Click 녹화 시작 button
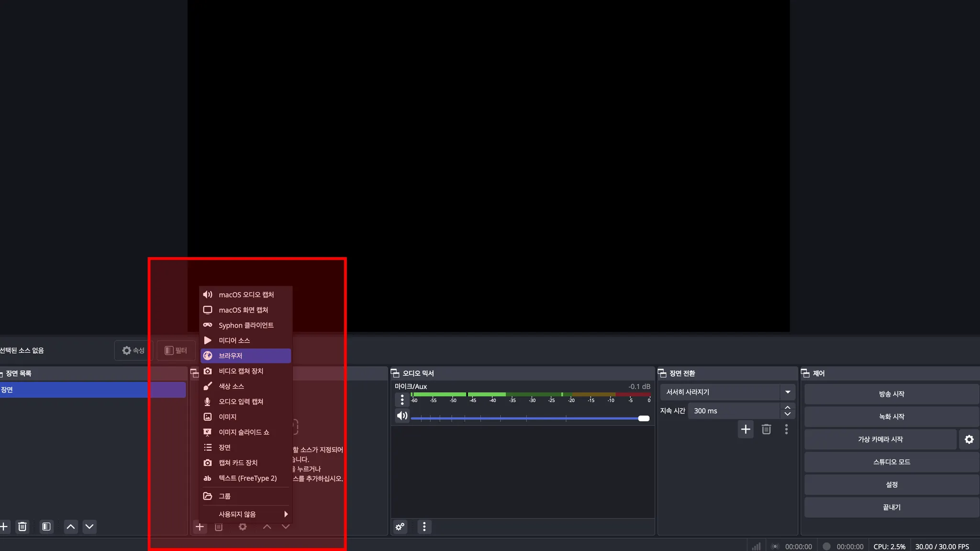 (891, 416)
